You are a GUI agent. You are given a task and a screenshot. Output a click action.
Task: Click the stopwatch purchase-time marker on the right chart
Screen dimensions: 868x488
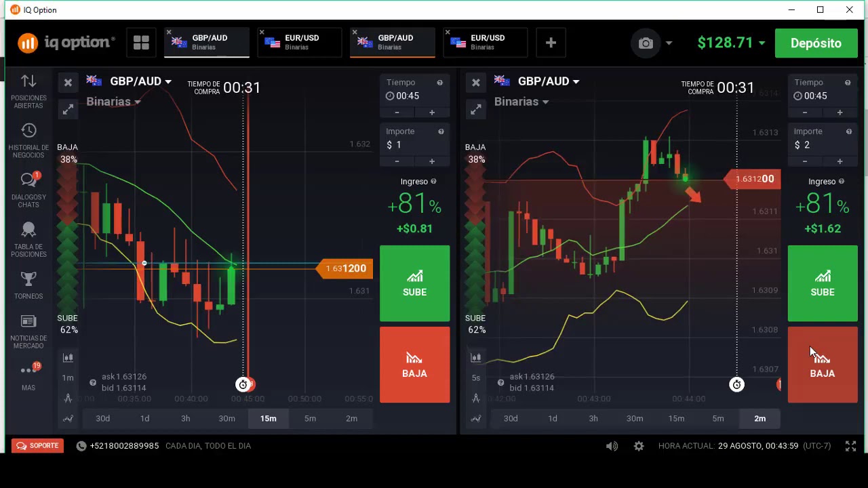click(737, 385)
